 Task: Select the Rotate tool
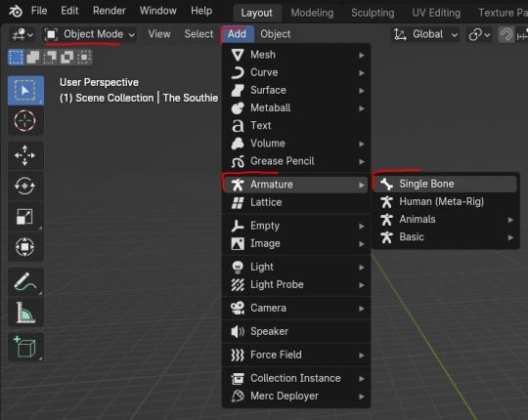pyautogui.click(x=25, y=186)
